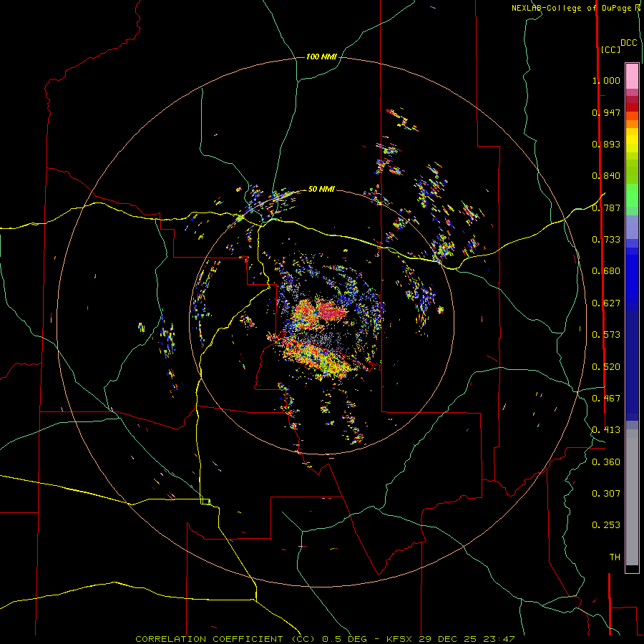Select the 0.733 scale value
This screenshot has width=644, height=644.
click(x=606, y=240)
